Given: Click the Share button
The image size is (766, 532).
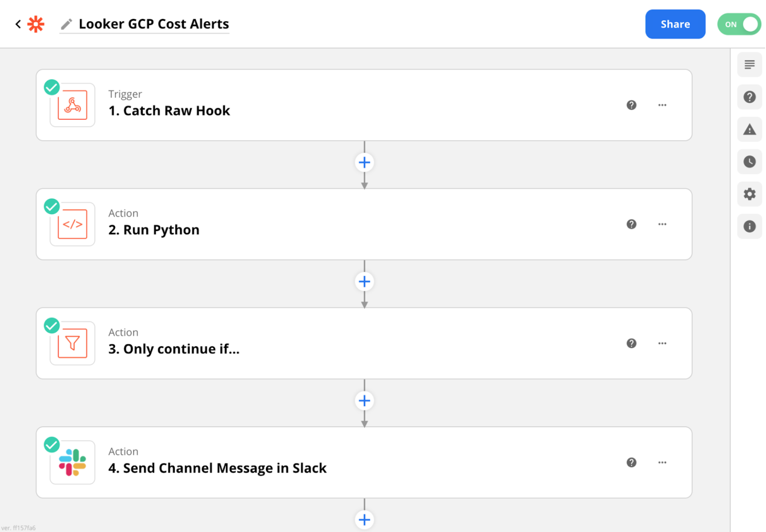Looking at the screenshot, I should pyautogui.click(x=675, y=24).
